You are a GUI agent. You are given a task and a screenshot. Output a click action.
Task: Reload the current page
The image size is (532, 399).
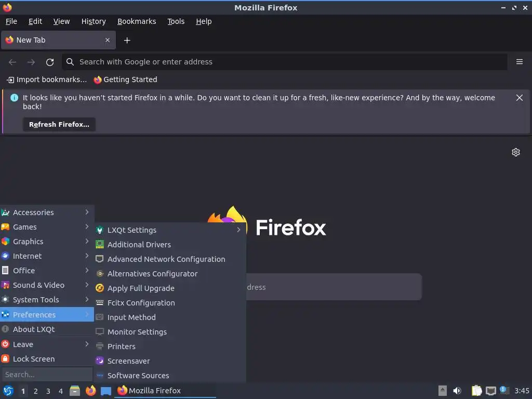pyautogui.click(x=50, y=62)
